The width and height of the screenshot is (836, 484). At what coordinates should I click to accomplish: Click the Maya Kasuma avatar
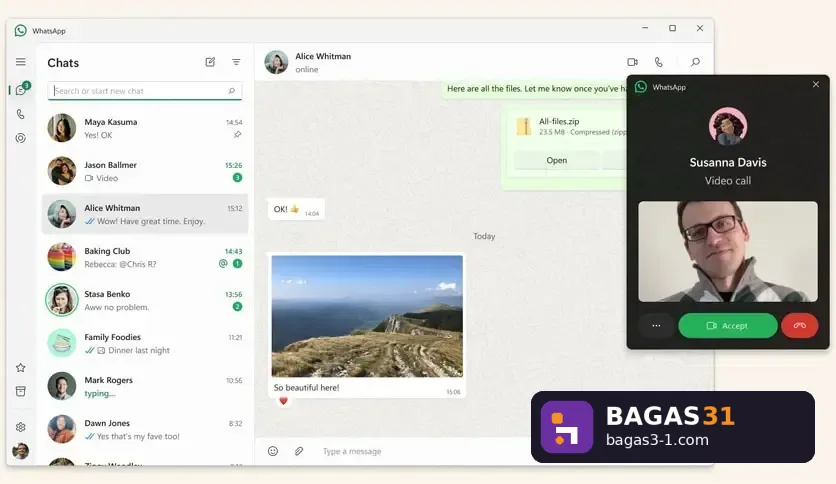[x=62, y=128]
